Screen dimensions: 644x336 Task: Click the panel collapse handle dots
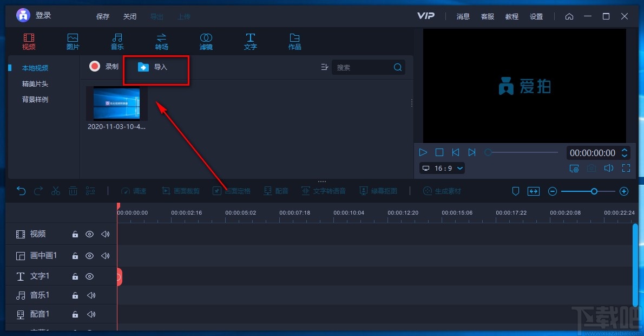[322, 182]
